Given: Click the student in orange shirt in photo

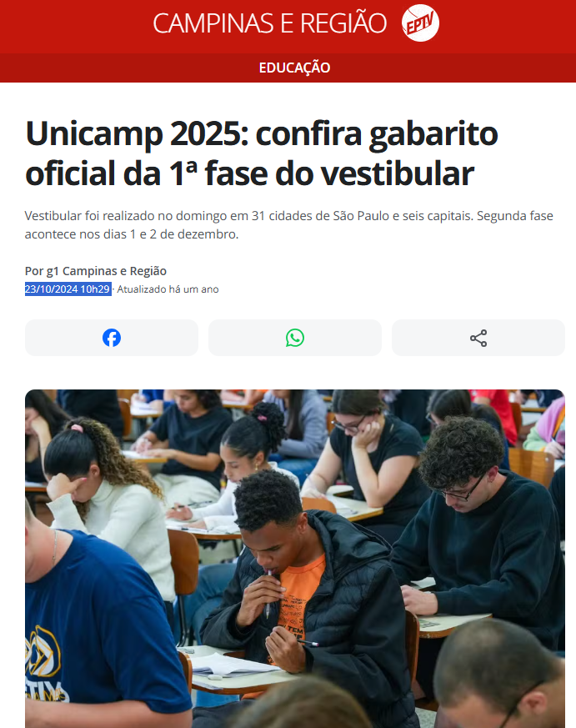Looking at the screenshot, I should [x=297, y=590].
